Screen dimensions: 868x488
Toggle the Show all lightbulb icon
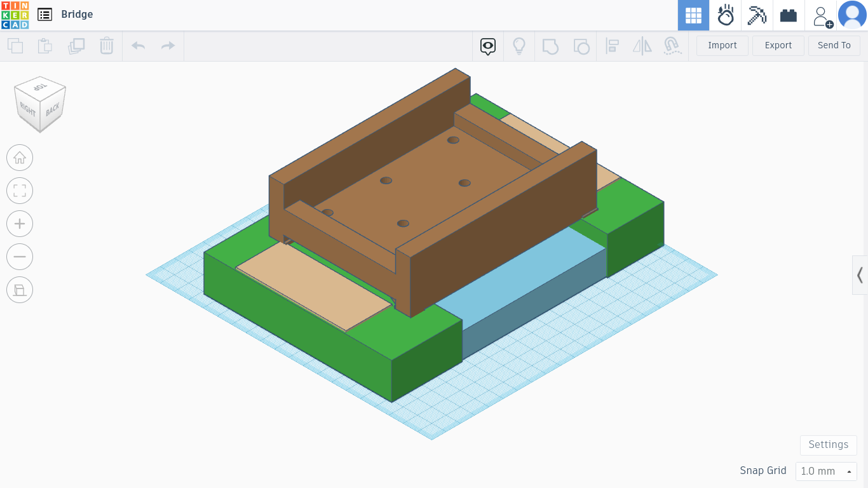[519, 46]
